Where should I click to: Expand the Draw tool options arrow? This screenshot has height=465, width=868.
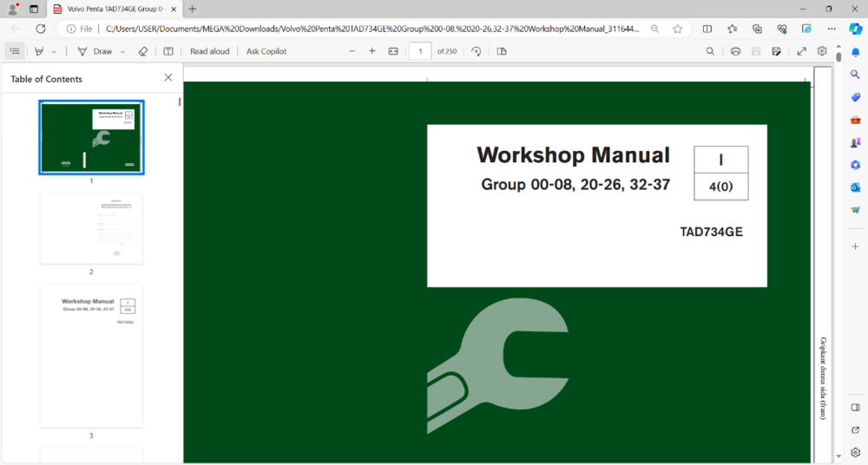[122, 51]
